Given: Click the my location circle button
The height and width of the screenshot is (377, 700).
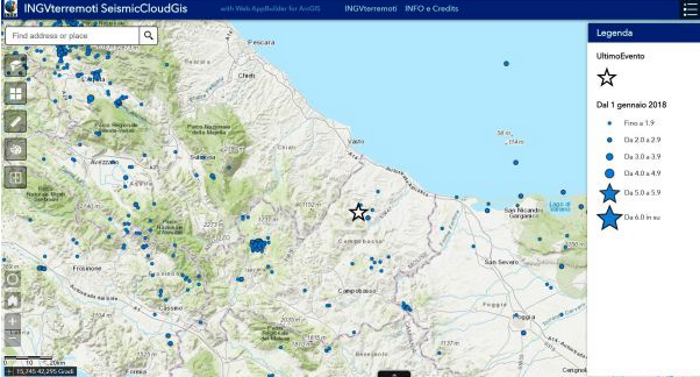Looking at the screenshot, I should click(12, 280).
